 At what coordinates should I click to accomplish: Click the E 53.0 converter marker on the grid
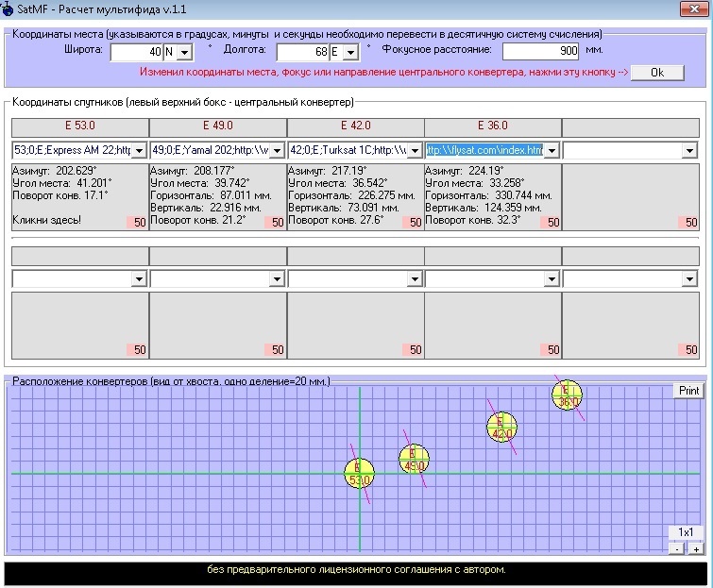pyautogui.click(x=359, y=473)
